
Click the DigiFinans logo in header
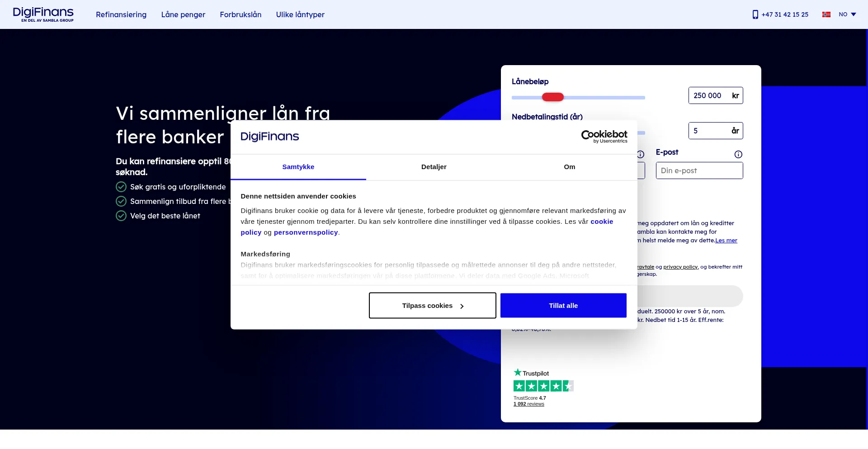(x=43, y=14)
